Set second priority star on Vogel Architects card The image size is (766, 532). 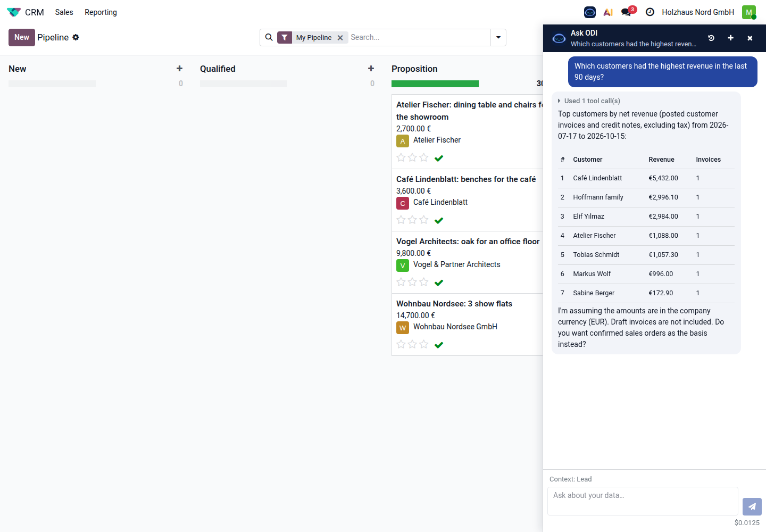coord(412,282)
